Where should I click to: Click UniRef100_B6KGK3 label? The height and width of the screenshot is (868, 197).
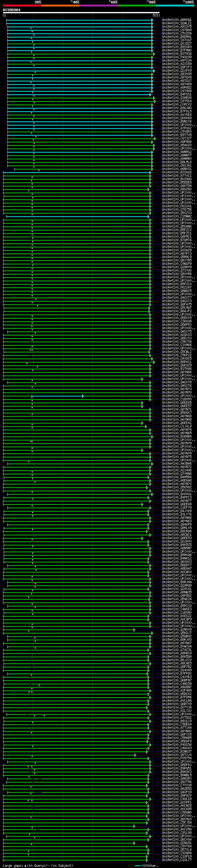176,772
